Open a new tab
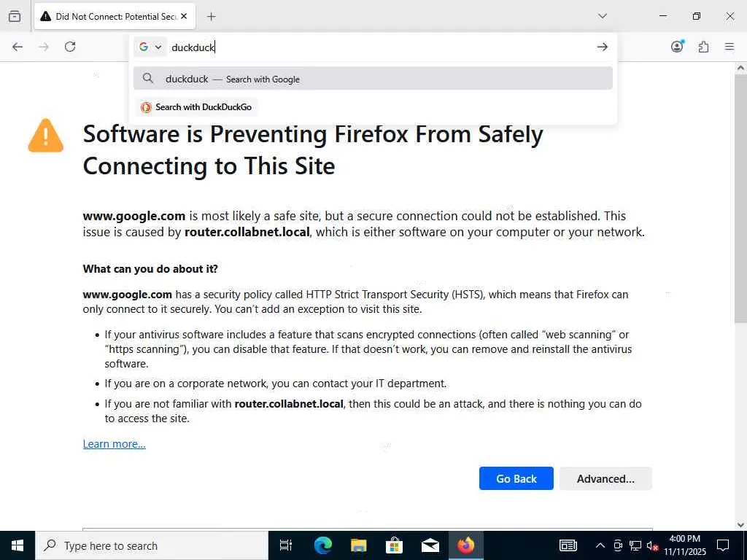This screenshot has height=560, width=747. tap(212, 16)
